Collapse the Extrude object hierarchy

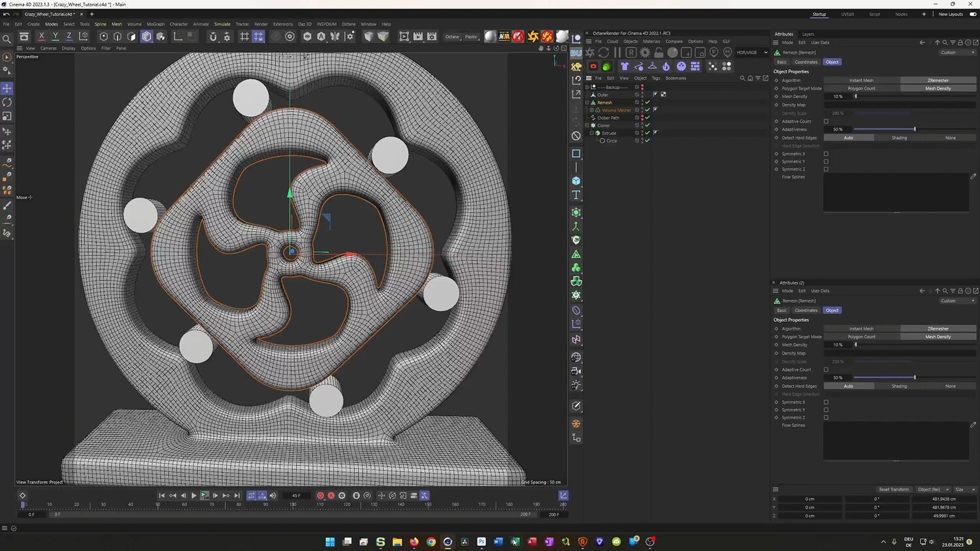[592, 133]
